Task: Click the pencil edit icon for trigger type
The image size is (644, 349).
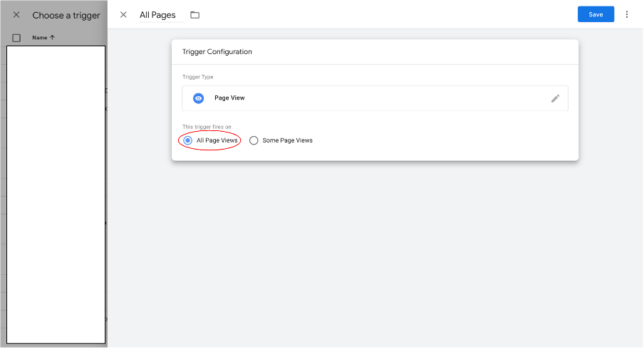Action: pyautogui.click(x=555, y=98)
